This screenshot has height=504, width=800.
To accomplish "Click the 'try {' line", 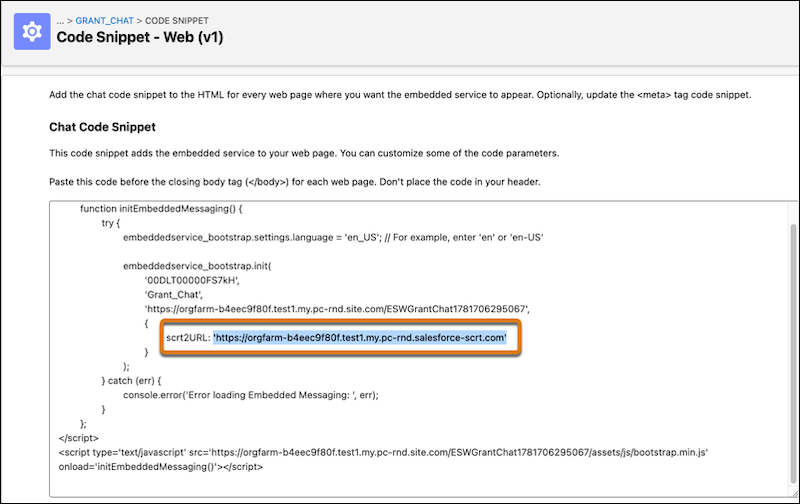I will [x=111, y=223].
